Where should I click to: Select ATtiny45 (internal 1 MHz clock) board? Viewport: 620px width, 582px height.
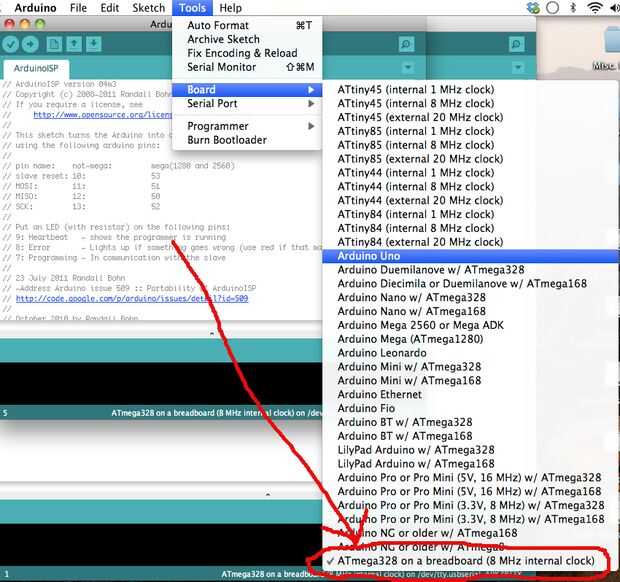click(471, 90)
